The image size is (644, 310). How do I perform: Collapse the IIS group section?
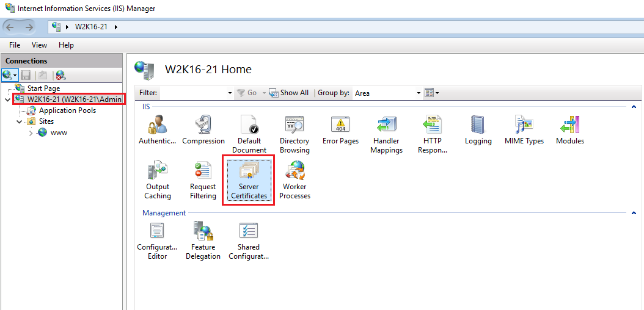pos(634,107)
